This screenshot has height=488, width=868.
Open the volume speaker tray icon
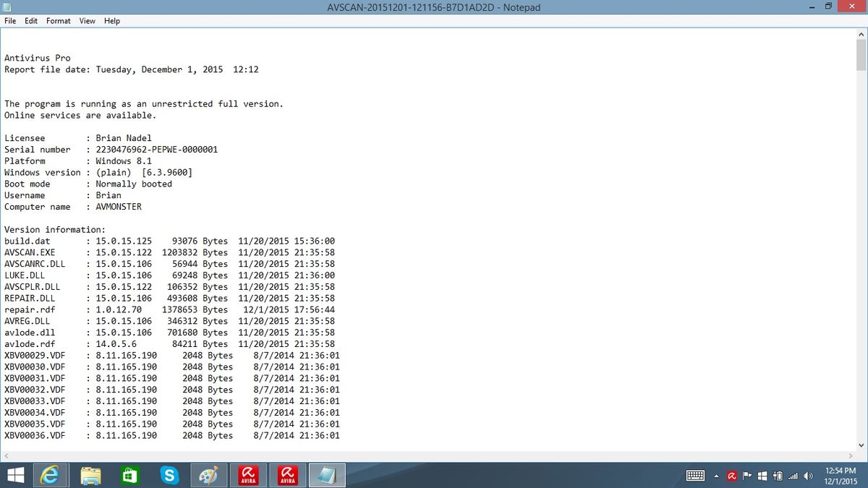pyautogui.click(x=809, y=476)
